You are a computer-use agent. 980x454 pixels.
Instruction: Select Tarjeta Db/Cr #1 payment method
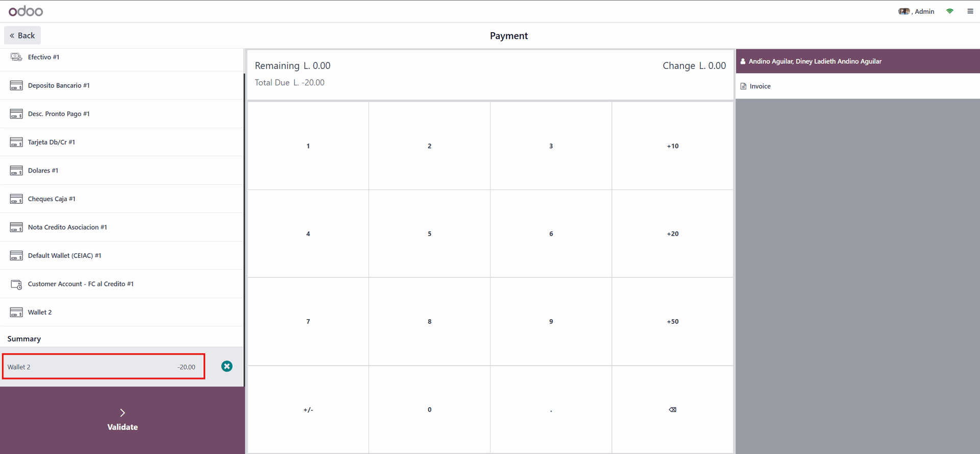point(52,142)
